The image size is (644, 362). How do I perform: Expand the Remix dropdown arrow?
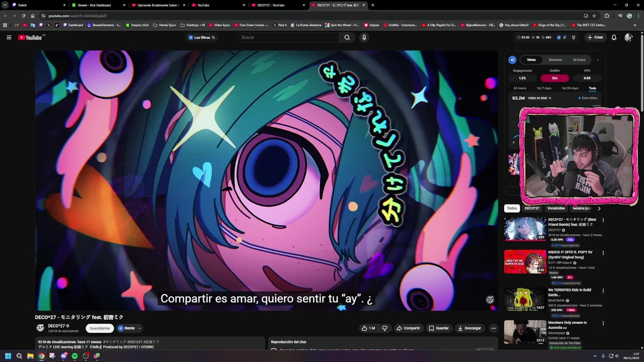[139, 328]
